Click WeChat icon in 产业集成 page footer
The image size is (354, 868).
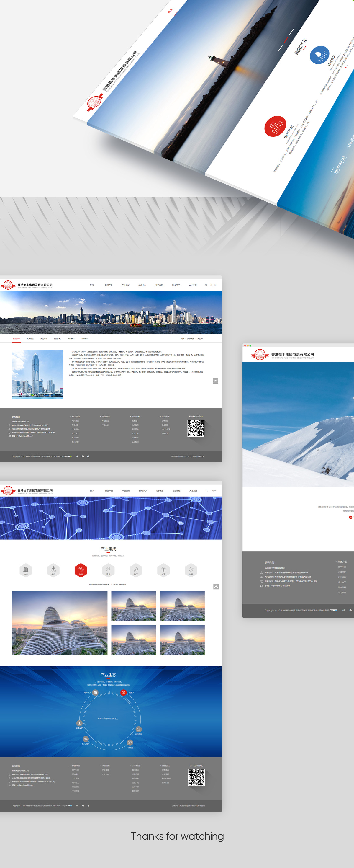pos(83,806)
